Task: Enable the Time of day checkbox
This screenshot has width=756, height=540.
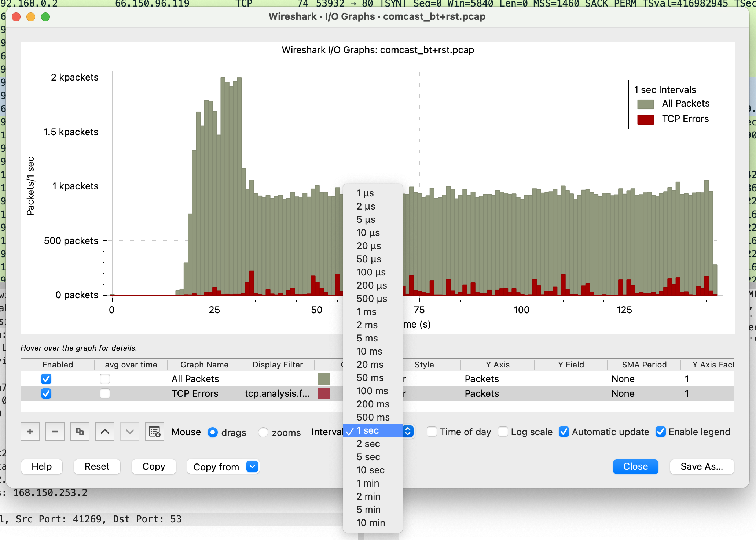Action: (432, 432)
